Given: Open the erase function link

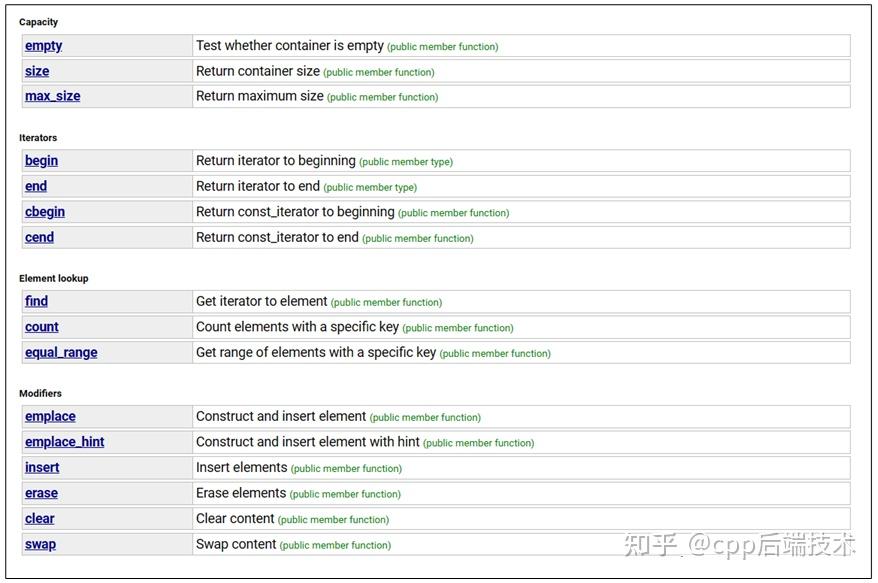Looking at the screenshot, I should pos(41,493).
